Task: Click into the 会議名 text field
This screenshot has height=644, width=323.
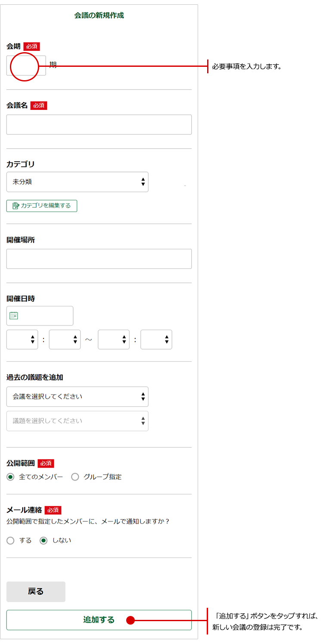Action: 99,125
